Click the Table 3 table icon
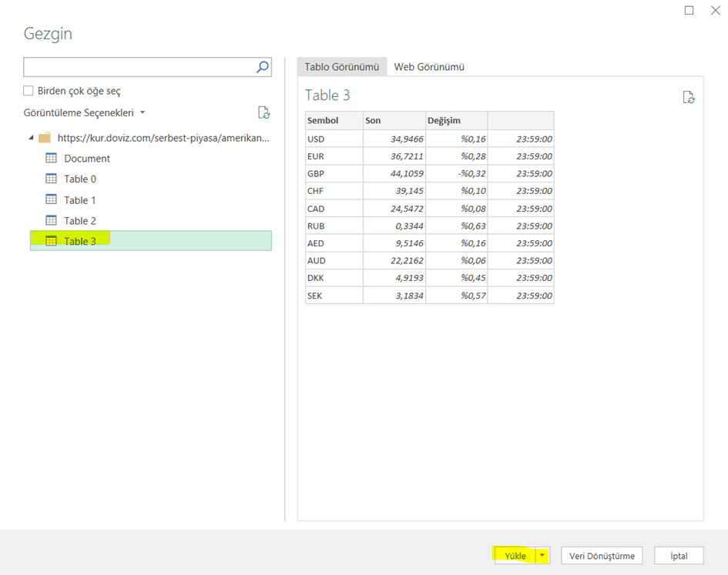728x575 pixels. pyautogui.click(x=51, y=241)
